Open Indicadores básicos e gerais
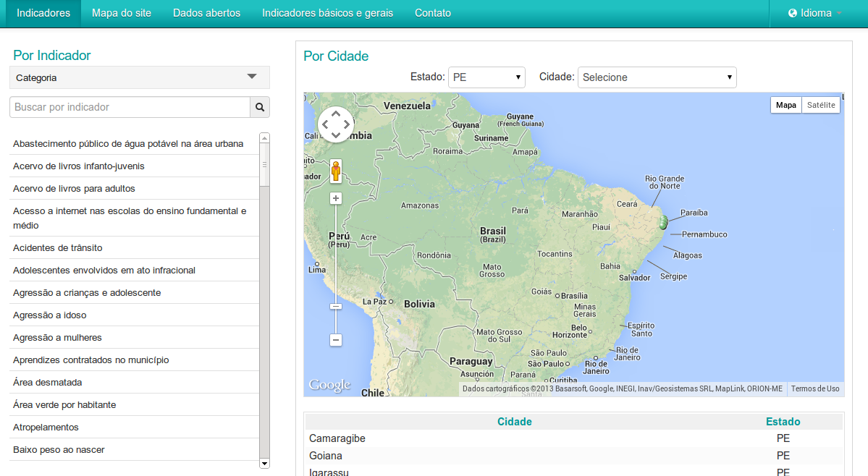This screenshot has width=868, height=476. (x=327, y=13)
